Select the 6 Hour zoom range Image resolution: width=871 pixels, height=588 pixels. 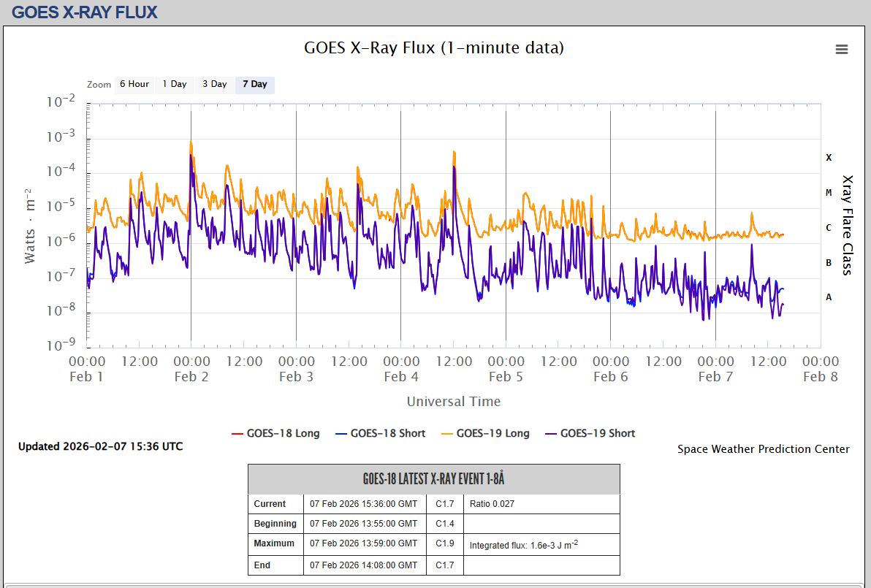[x=134, y=84]
